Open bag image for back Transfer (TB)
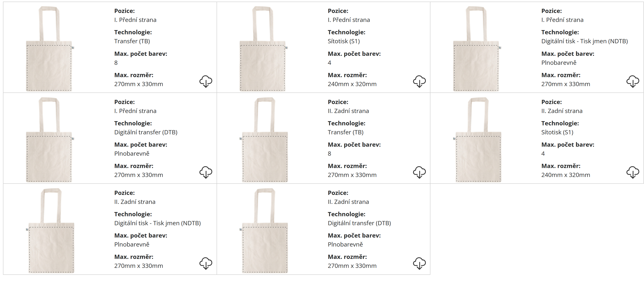This screenshot has width=644, height=283. [x=265, y=140]
